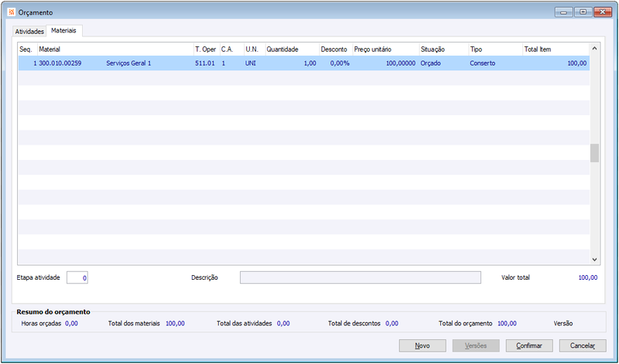
Task: Click the Quantidade column header
Action: [292, 49]
